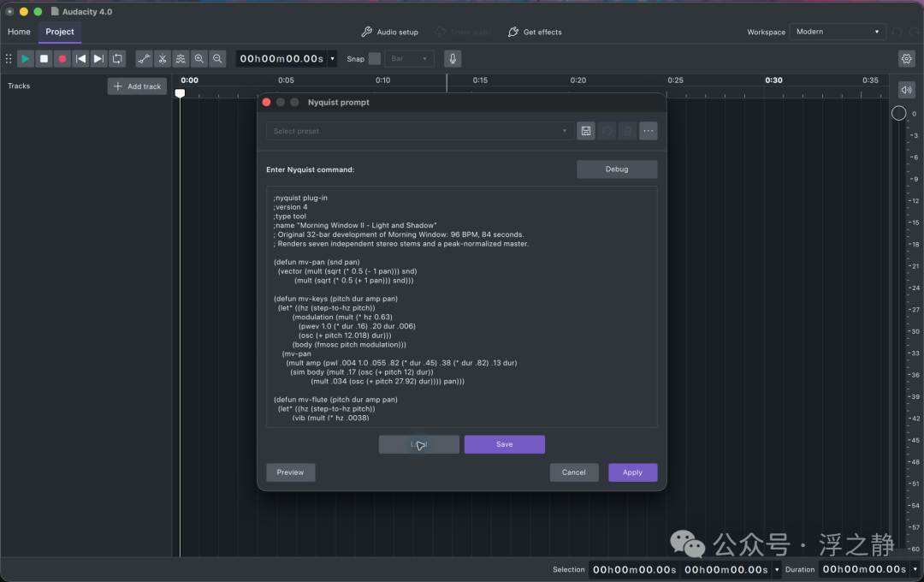This screenshot has width=924, height=582.
Task: Apply the Nyquist command
Action: [633, 472]
